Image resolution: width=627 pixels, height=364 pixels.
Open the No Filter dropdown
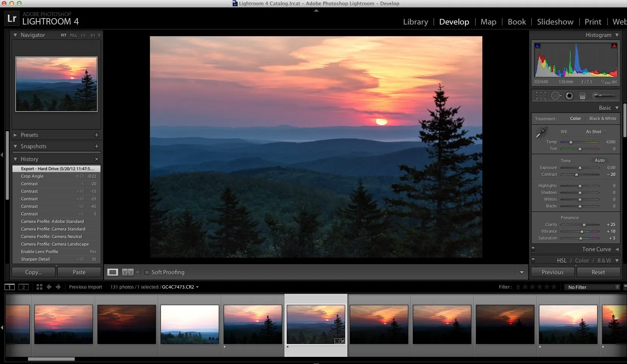591,287
